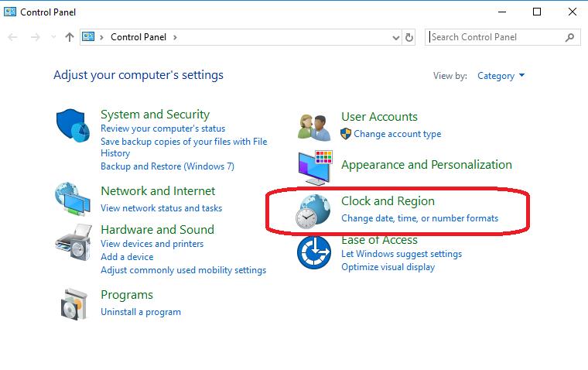Open Change date, time, or number formats
588x370 pixels.
419,218
